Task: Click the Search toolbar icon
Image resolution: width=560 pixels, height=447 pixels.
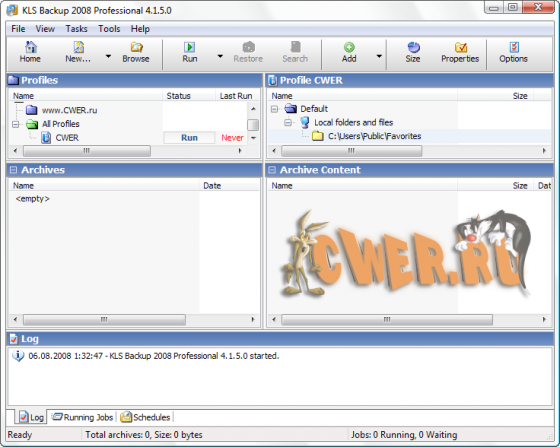Action: tap(295, 47)
